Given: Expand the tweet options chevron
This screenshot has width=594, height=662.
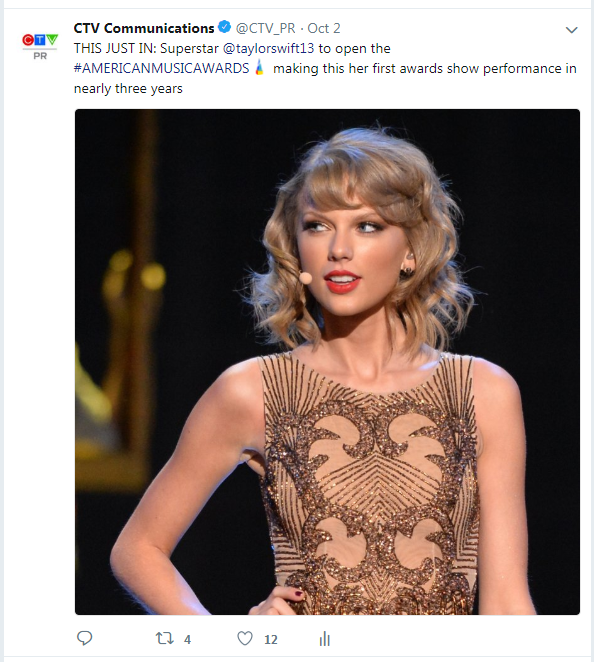Looking at the screenshot, I should click(x=572, y=30).
